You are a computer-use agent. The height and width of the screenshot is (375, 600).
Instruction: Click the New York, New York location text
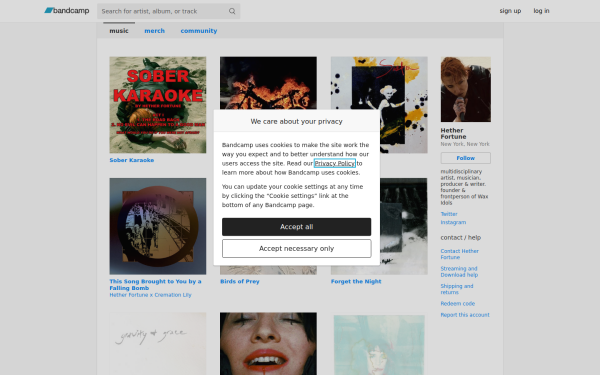pos(465,144)
